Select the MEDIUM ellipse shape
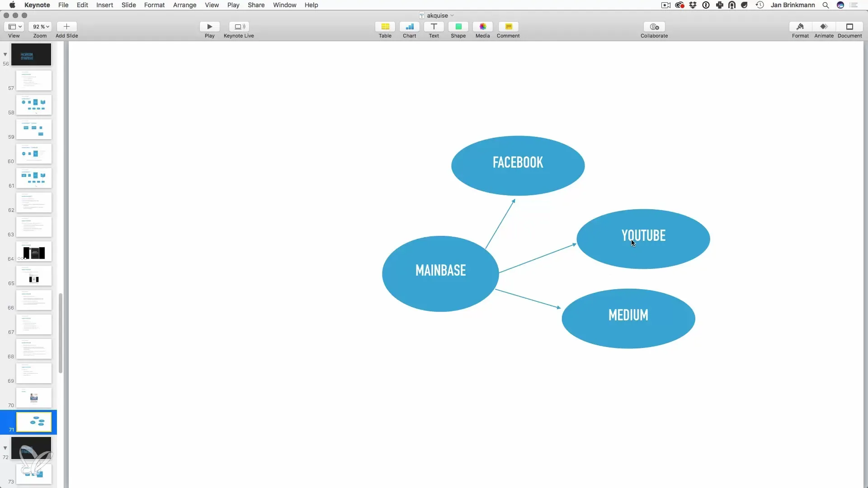Image resolution: width=868 pixels, height=488 pixels. 628,318
